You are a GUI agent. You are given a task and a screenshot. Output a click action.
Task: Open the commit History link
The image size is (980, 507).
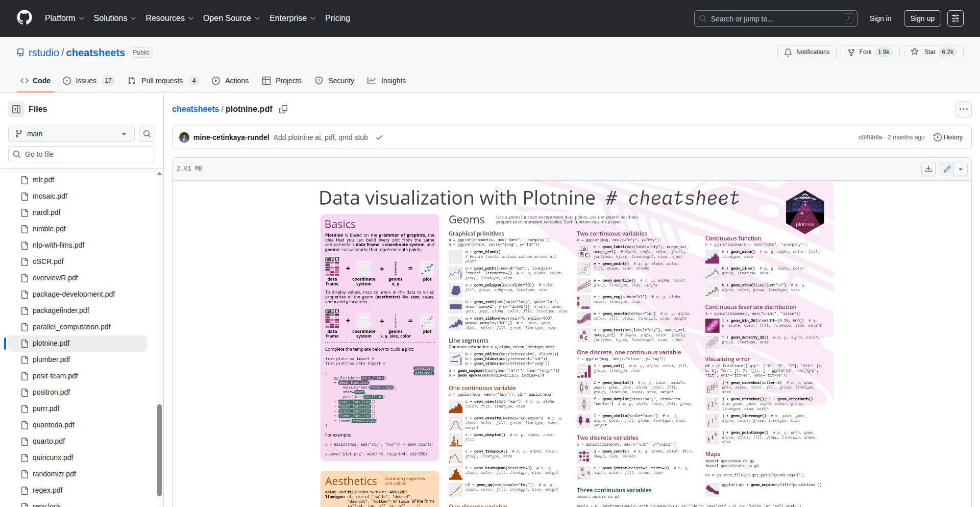pyautogui.click(x=948, y=137)
